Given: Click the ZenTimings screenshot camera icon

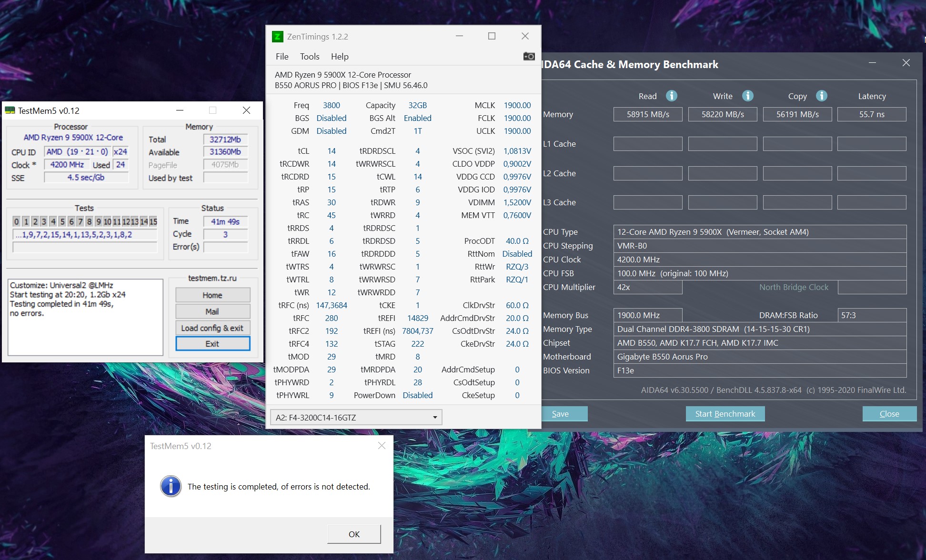Looking at the screenshot, I should pyautogui.click(x=529, y=56).
